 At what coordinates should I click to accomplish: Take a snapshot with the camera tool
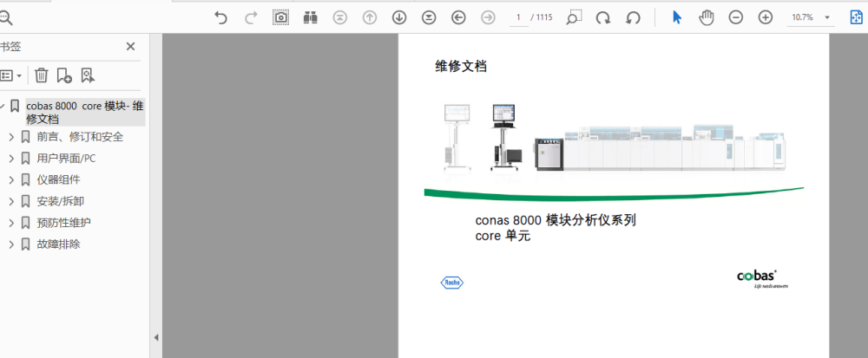280,17
